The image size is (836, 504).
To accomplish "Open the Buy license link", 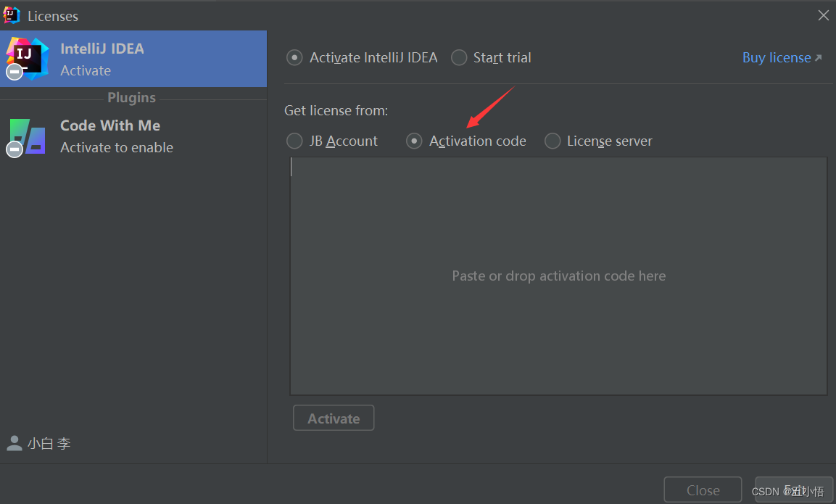I will (x=782, y=57).
